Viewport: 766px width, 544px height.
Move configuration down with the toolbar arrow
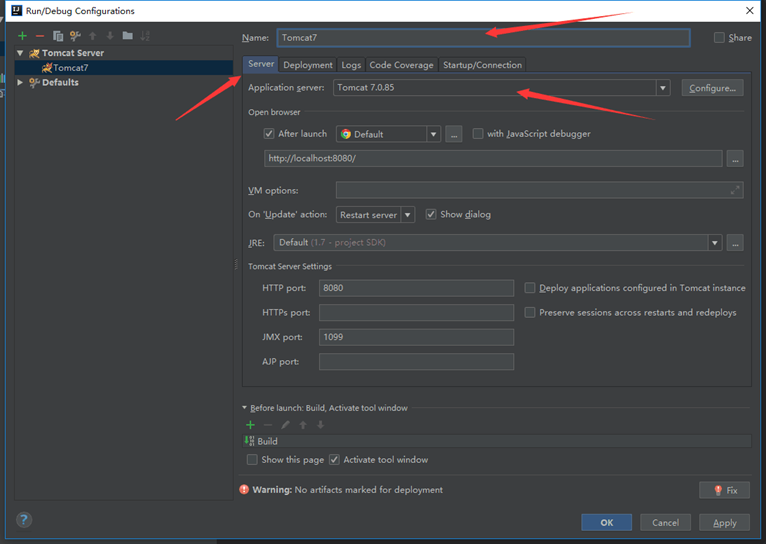click(x=110, y=36)
